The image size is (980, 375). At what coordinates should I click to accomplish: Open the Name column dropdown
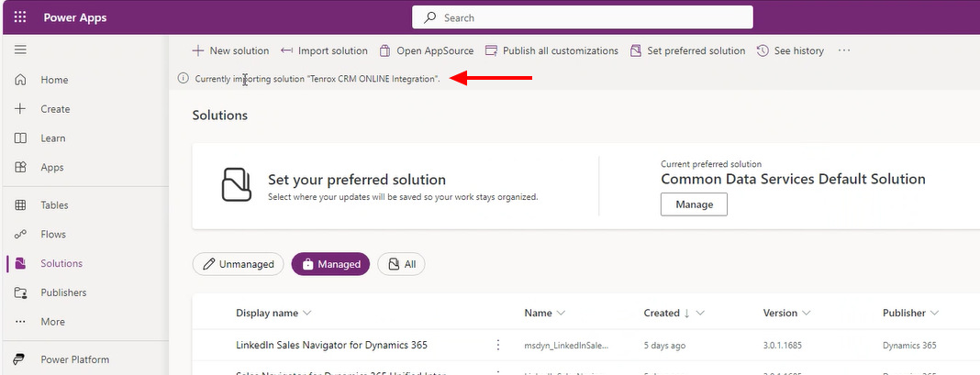pyautogui.click(x=561, y=314)
